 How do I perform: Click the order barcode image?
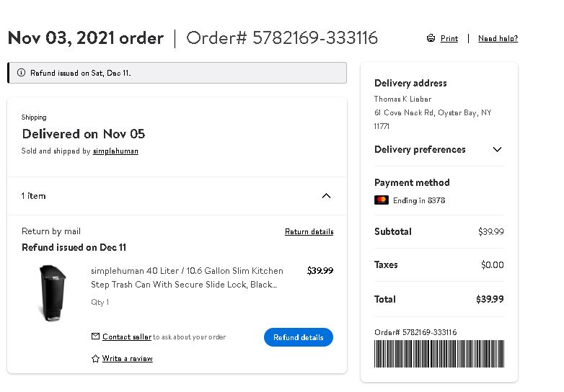tap(439, 354)
